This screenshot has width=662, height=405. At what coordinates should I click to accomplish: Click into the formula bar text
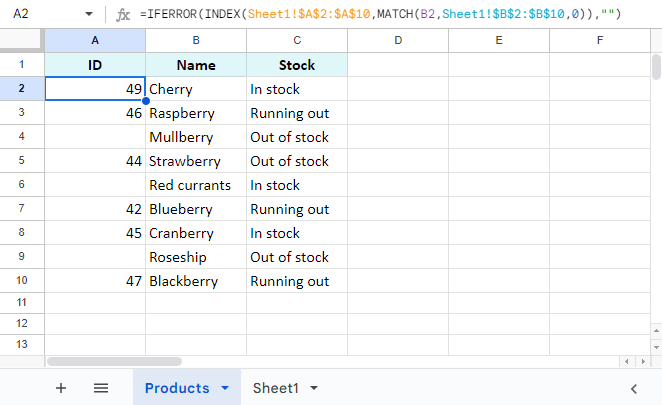[380, 14]
